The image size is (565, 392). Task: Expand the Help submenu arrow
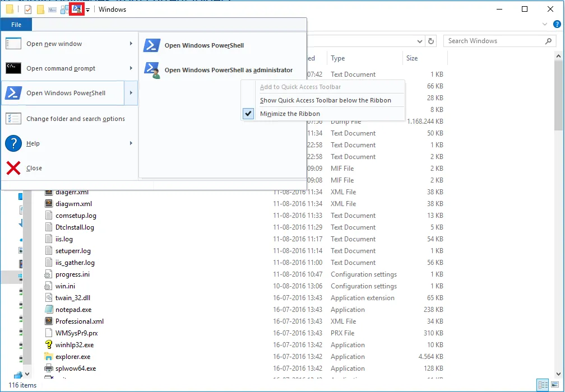(131, 143)
